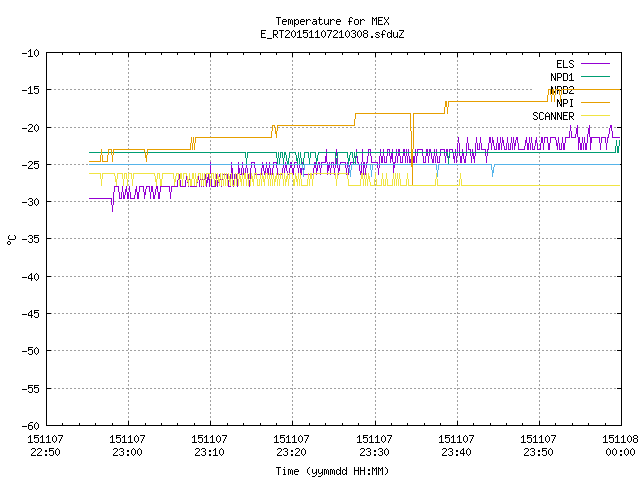Click the -55 y-axis tick label
640x480 pixels.
[x=31, y=389]
